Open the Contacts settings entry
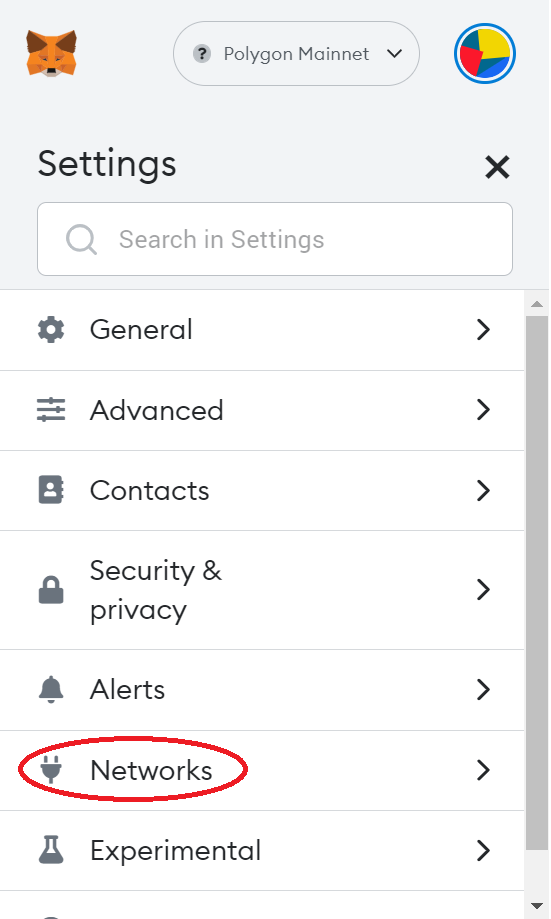The width and height of the screenshot is (551, 919). point(262,491)
